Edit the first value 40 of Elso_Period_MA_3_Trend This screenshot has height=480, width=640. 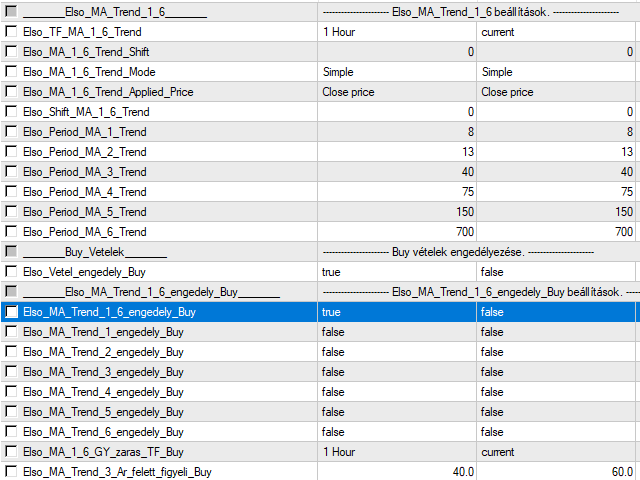[397, 172]
